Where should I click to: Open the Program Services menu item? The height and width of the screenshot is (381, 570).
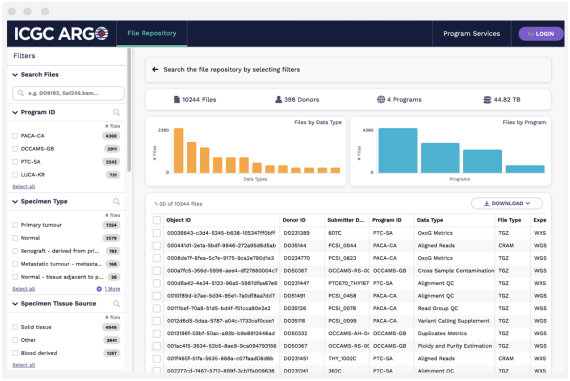point(471,34)
